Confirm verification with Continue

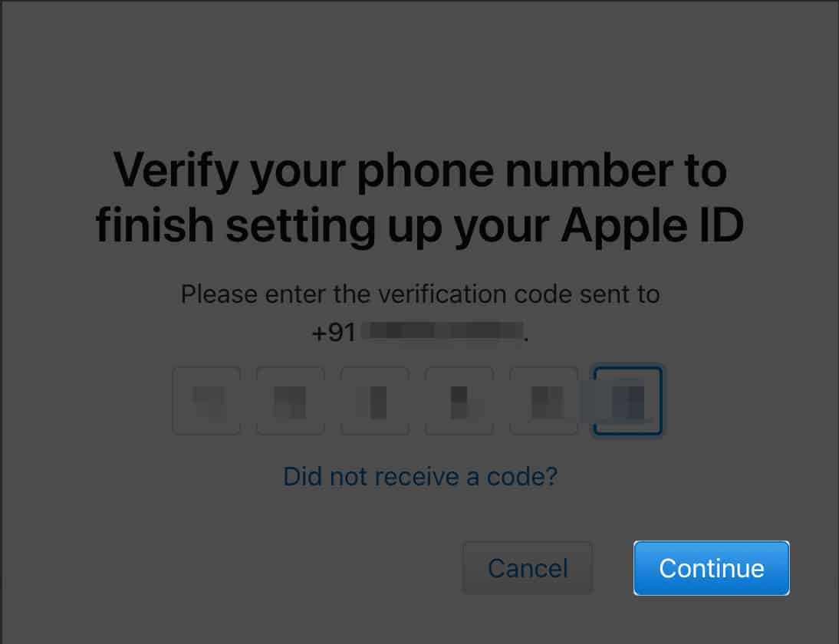[711, 568]
